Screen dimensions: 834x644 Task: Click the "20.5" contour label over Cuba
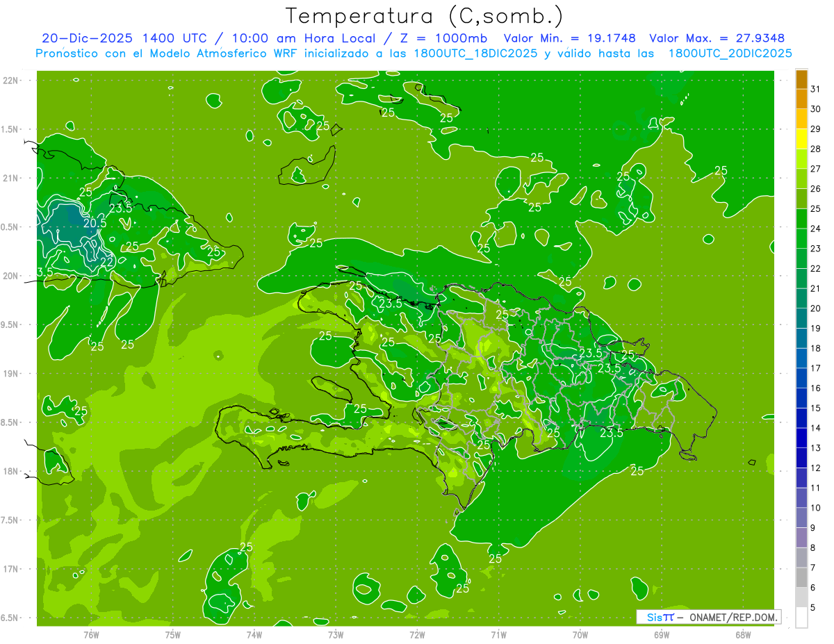(95, 224)
